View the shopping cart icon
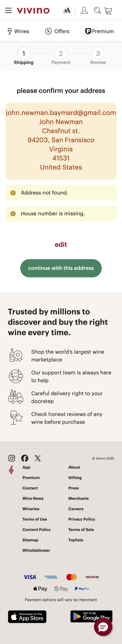Screen dimensions: 122x644 click(108, 11)
